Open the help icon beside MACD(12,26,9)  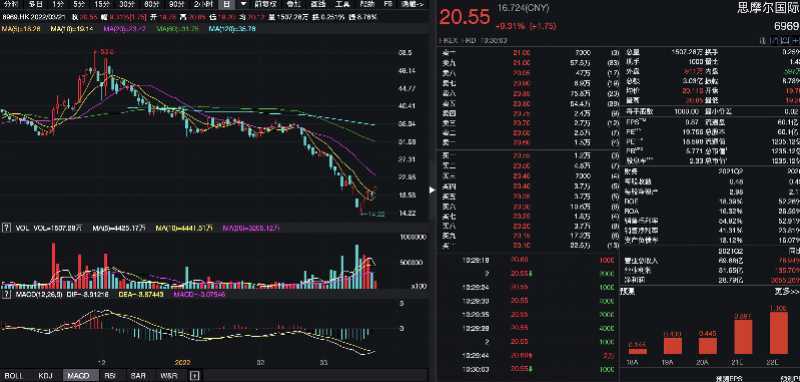[7, 294]
